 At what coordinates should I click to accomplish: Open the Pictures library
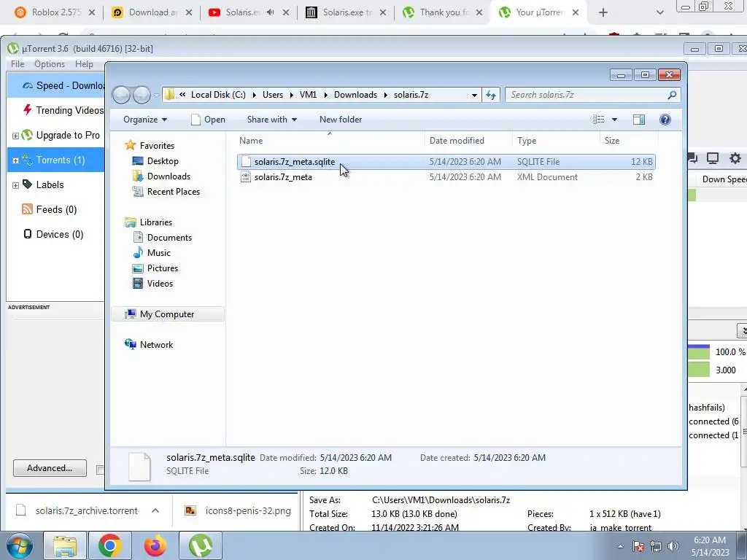(163, 268)
